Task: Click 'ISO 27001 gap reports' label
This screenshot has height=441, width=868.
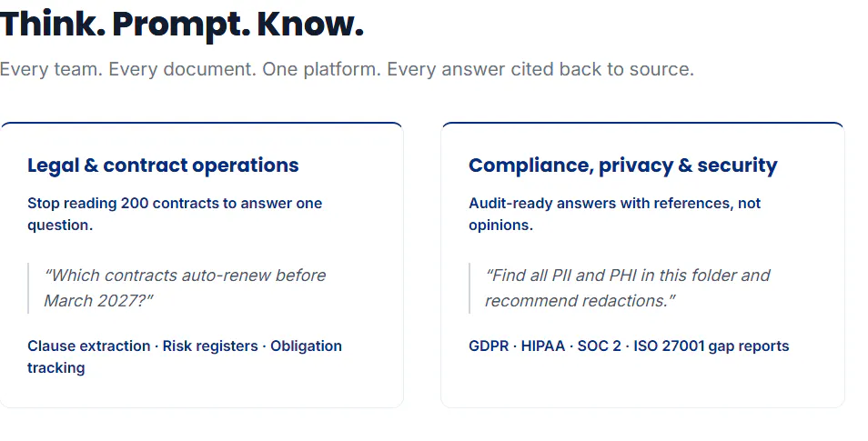Action: [712, 346]
